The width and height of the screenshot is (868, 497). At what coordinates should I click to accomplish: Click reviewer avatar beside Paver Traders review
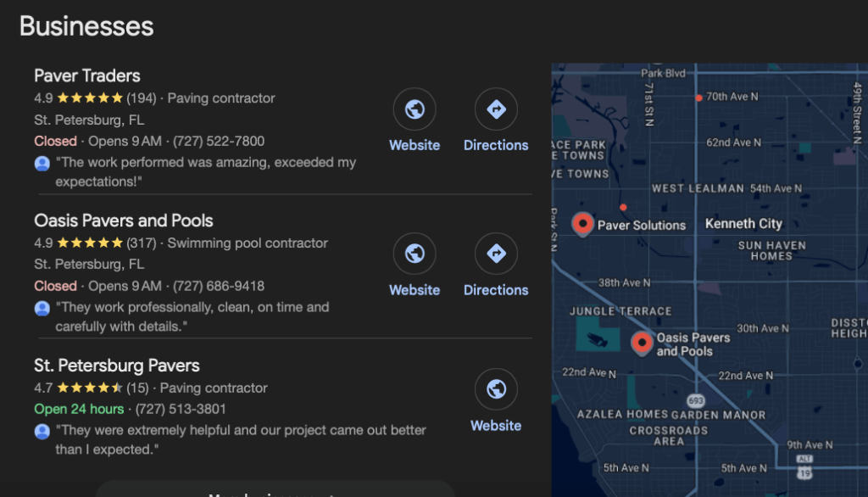[x=42, y=163]
